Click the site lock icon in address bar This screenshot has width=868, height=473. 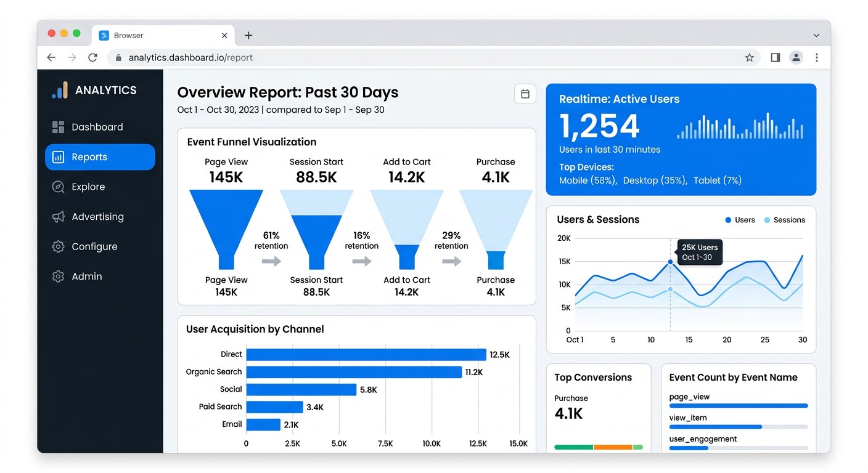click(118, 57)
